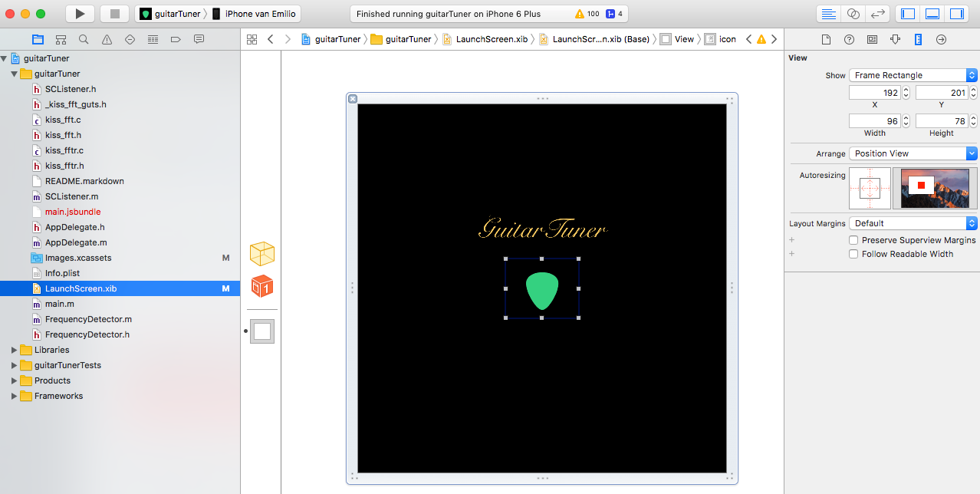Choose device iPhone van Emilio
Image resolution: width=980 pixels, height=494 pixels.
point(254,14)
